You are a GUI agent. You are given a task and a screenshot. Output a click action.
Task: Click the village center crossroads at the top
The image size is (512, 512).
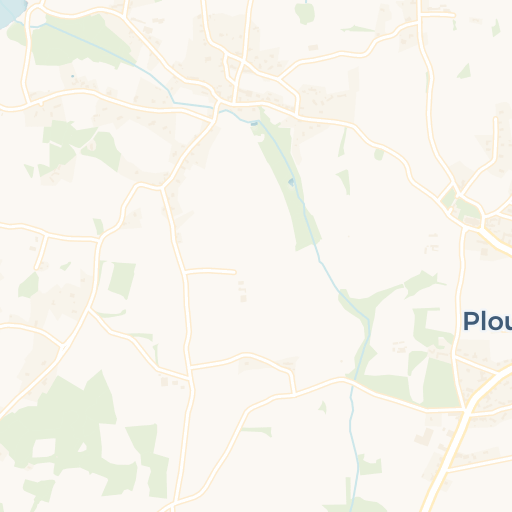pos(242,62)
